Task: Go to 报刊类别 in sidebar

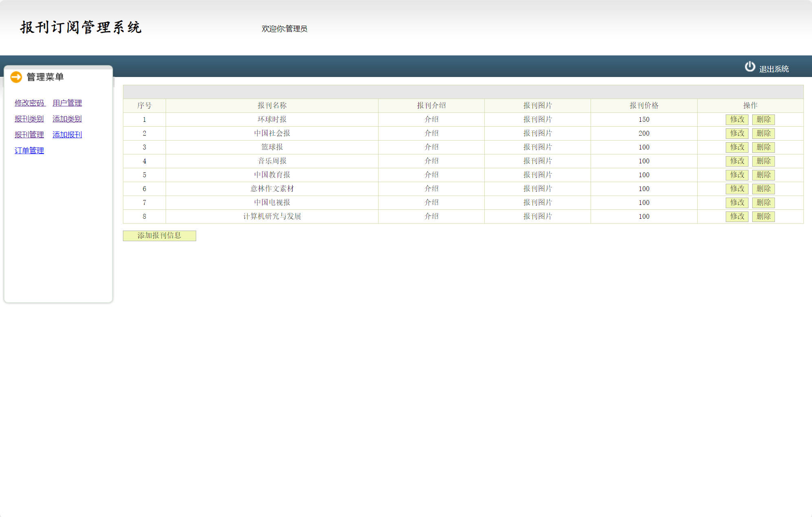Action: pos(29,119)
